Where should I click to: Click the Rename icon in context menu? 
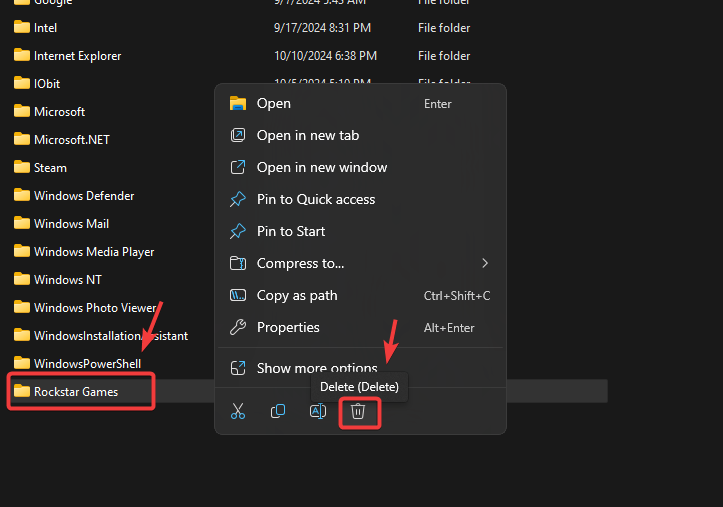pyautogui.click(x=318, y=411)
